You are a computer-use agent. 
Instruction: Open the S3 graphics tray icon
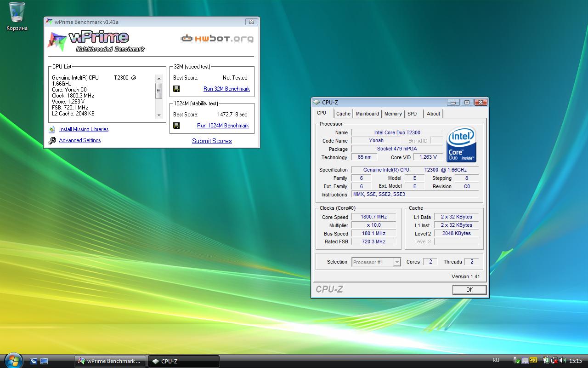point(533,361)
